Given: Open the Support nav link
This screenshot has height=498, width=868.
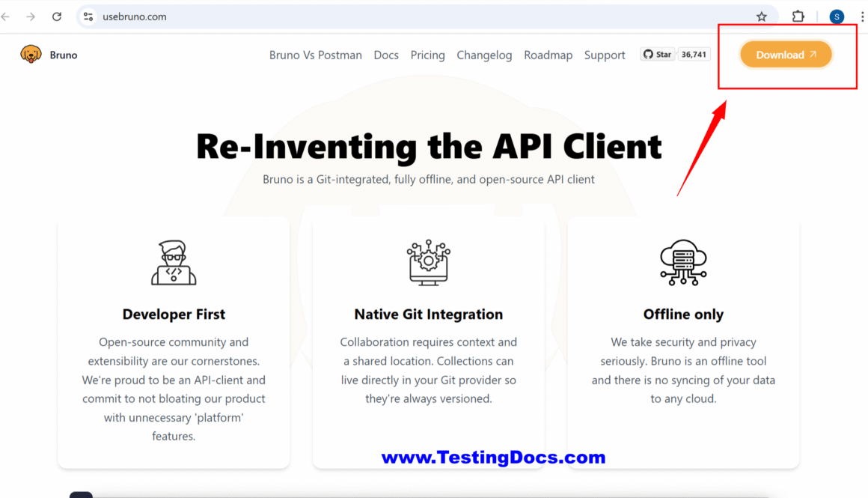Looking at the screenshot, I should [x=605, y=55].
